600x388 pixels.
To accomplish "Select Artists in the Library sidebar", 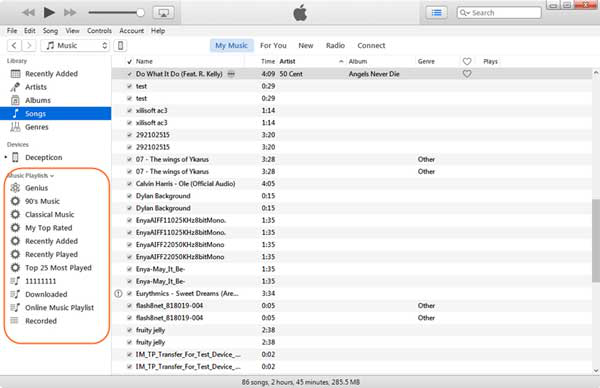I will pos(55,87).
